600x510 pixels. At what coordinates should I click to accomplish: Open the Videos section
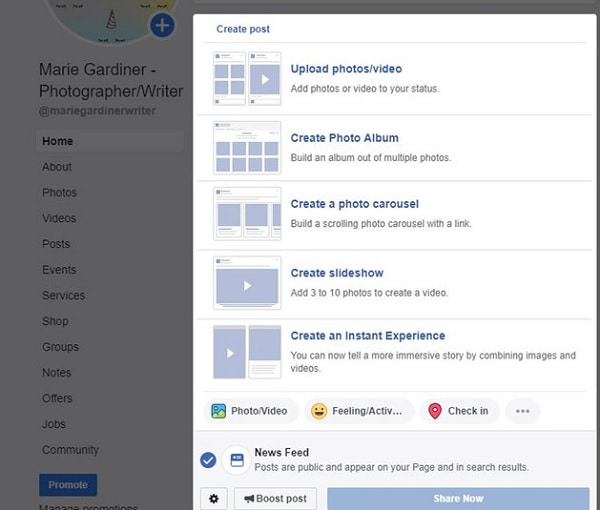(x=59, y=218)
